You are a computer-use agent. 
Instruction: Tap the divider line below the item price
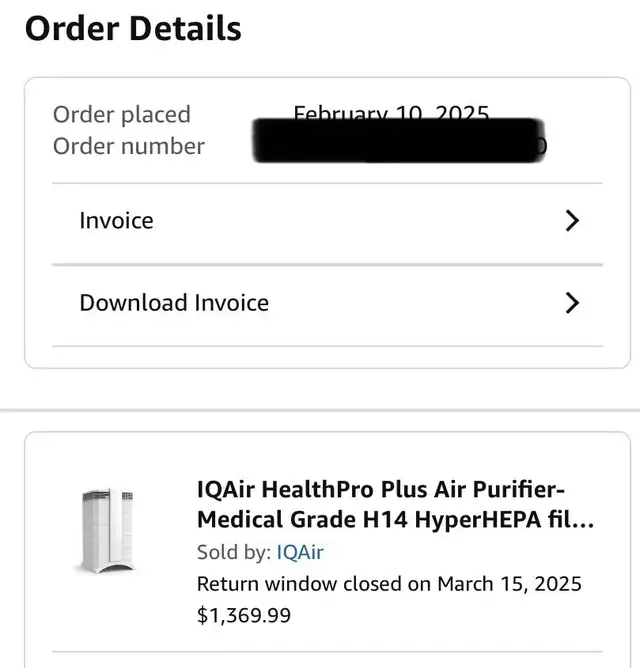click(x=327, y=651)
